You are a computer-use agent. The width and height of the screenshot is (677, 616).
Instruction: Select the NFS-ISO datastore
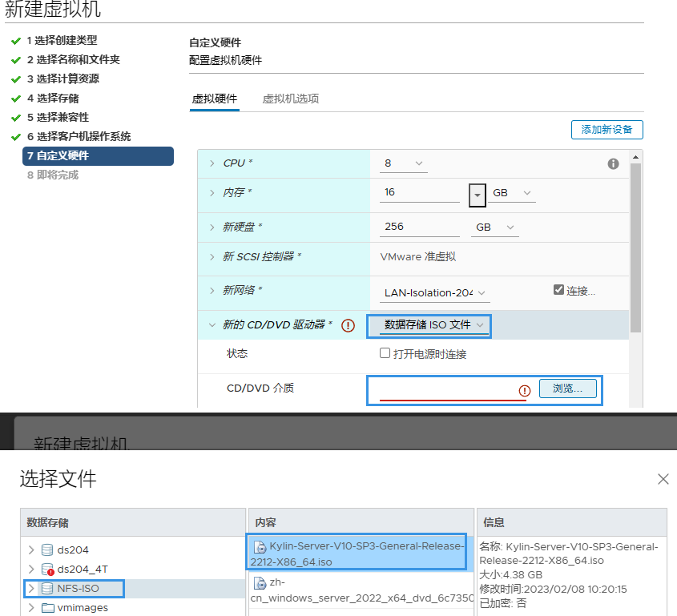(78, 589)
